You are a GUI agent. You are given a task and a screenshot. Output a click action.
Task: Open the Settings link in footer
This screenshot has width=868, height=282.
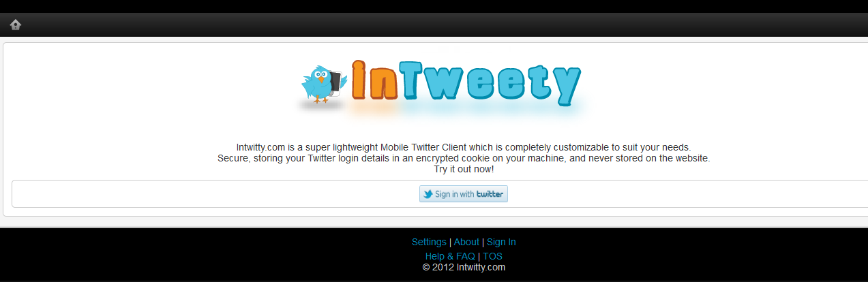click(x=429, y=242)
